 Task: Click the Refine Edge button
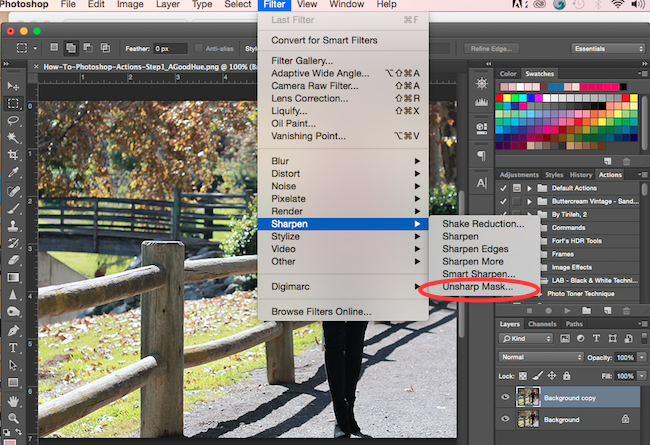pyautogui.click(x=491, y=49)
